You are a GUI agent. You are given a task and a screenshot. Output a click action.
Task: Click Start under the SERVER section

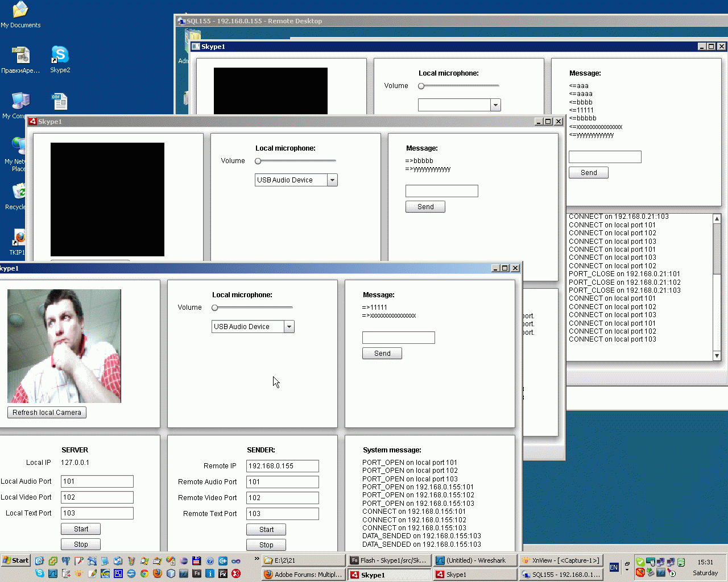click(81, 529)
